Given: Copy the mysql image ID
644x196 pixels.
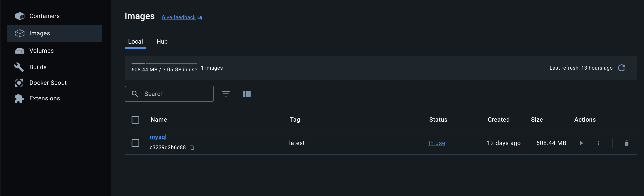Looking at the screenshot, I should click(192, 147).
